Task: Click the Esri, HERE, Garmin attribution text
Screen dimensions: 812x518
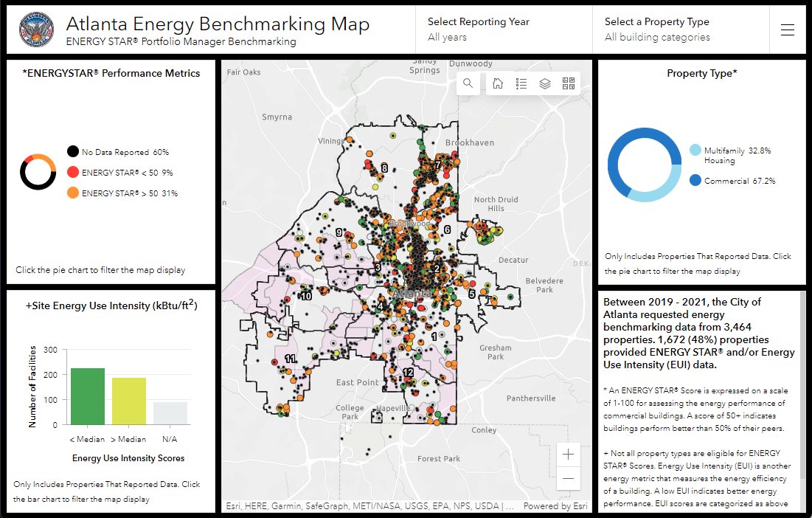Action: pos(369,506)
